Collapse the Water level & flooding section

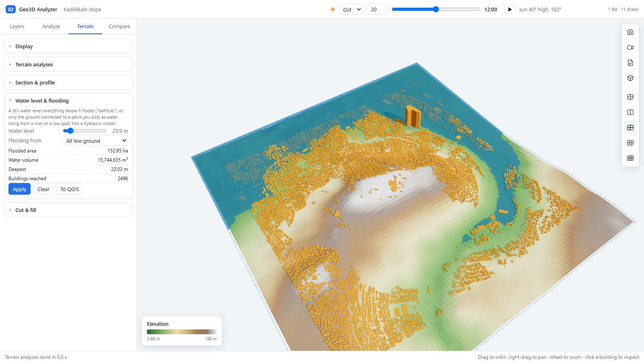pyautogui.click(x=68, y=101)
